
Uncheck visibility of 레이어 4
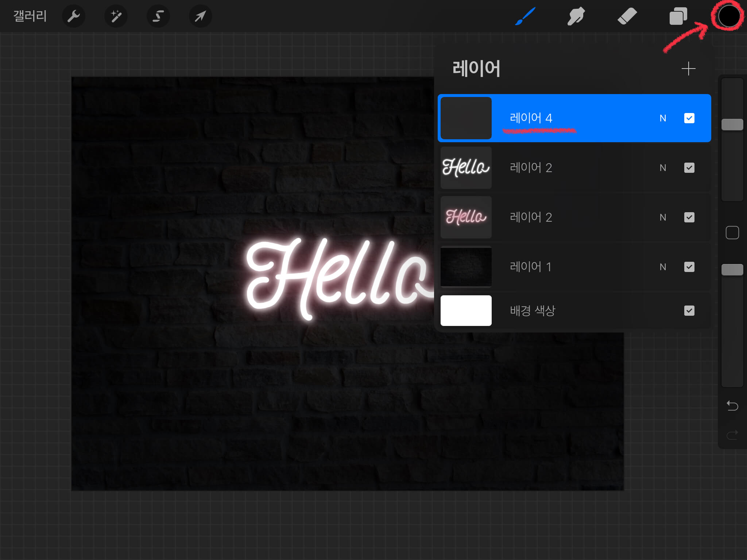point(689,118)
